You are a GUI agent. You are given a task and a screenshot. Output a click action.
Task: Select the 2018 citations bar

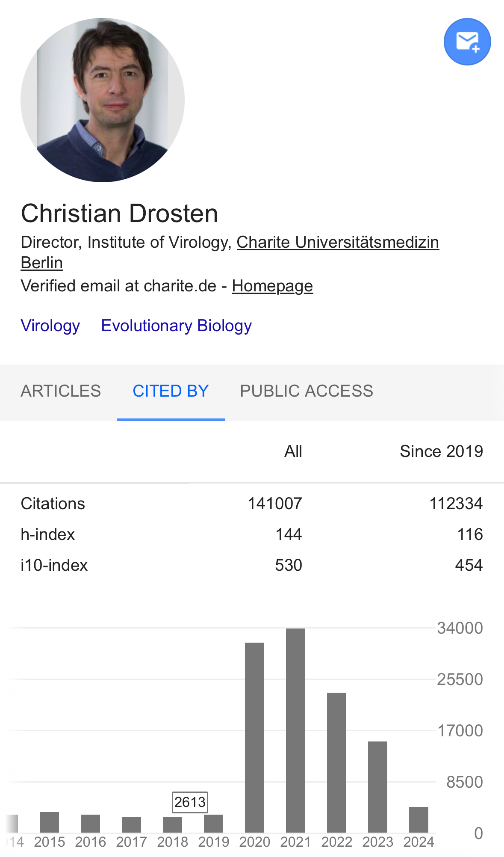pos(173,825)
